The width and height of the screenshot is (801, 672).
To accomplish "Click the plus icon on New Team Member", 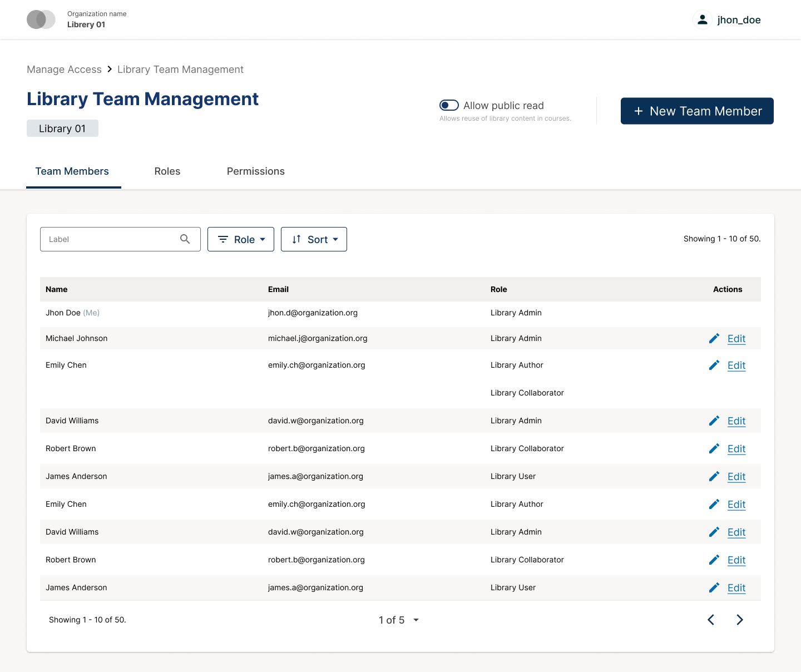I will pos(639,111).
